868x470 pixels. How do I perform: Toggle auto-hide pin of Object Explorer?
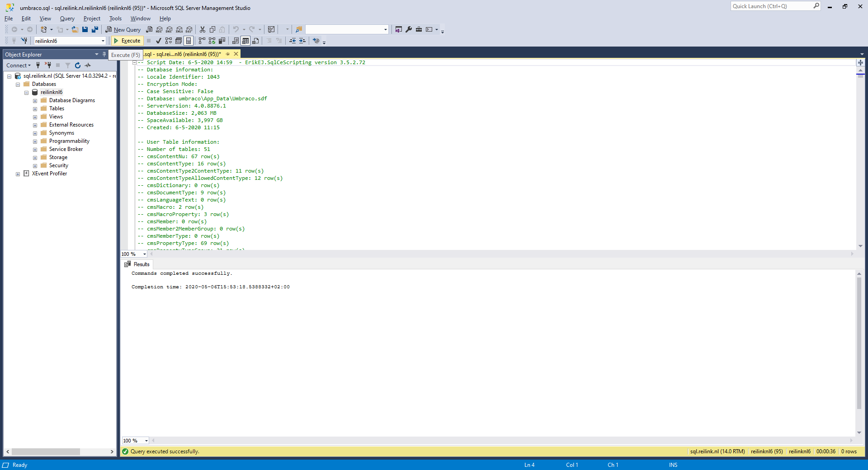[x=104, y=54]
